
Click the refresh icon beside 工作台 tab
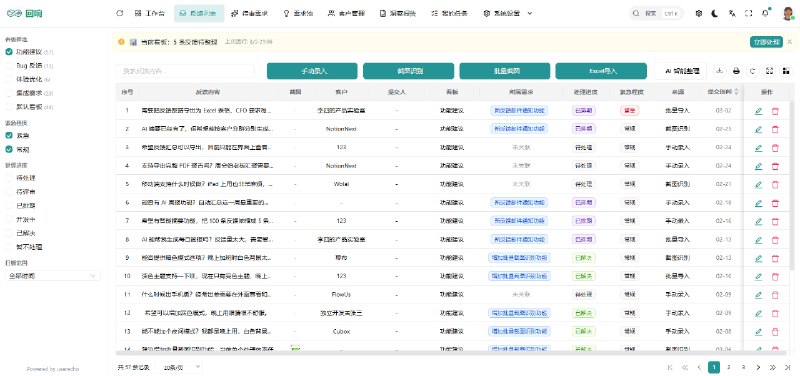pyautogui.click(x=120, y=13)
